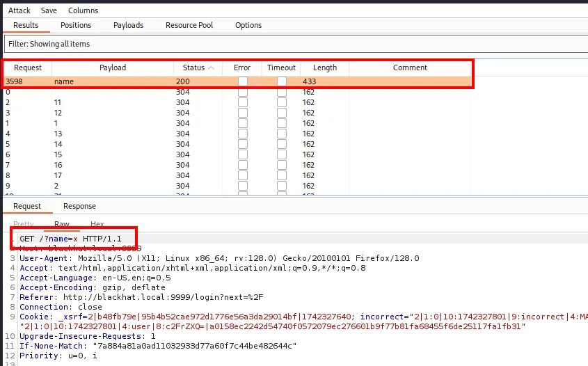
Task: Select request 9 row with payload 2
Action: click(237, 186)
